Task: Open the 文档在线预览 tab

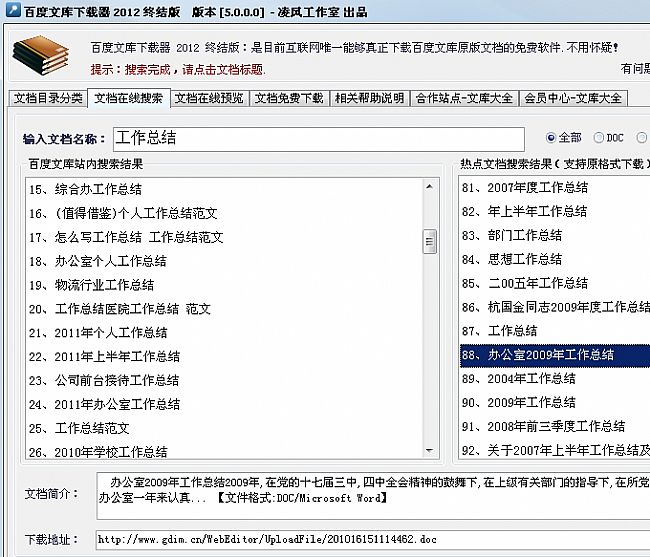Action: (208, 98)
